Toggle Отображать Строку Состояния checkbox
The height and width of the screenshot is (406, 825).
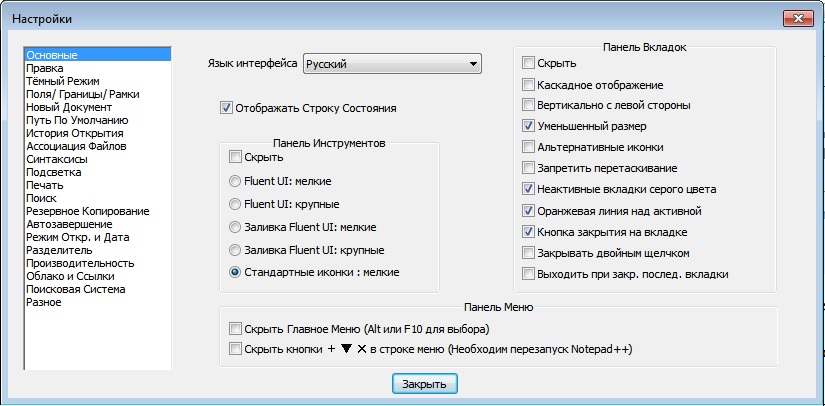pos(226,106)
